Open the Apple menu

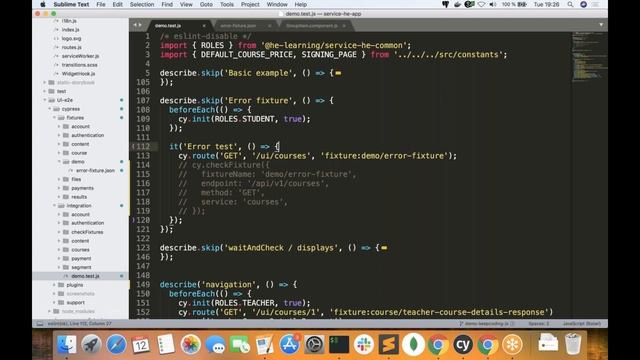pos(43,4)
